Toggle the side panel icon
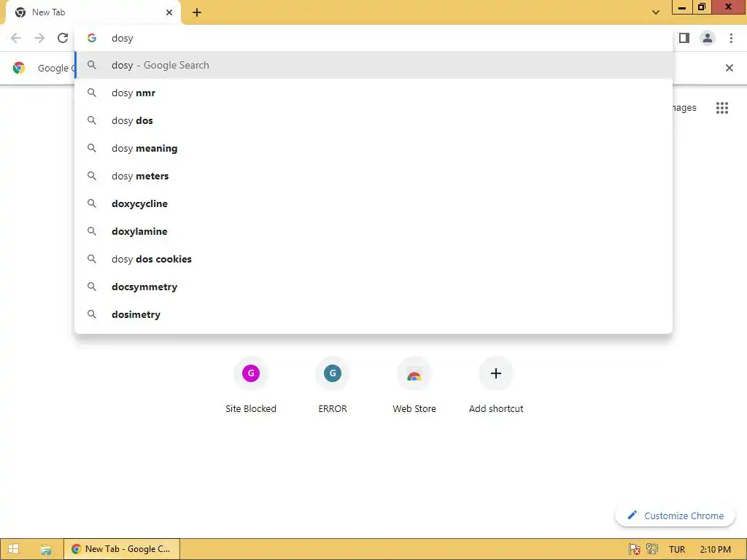Image resolution: width=747 pixels, height=560 pixels. [684, 38]
